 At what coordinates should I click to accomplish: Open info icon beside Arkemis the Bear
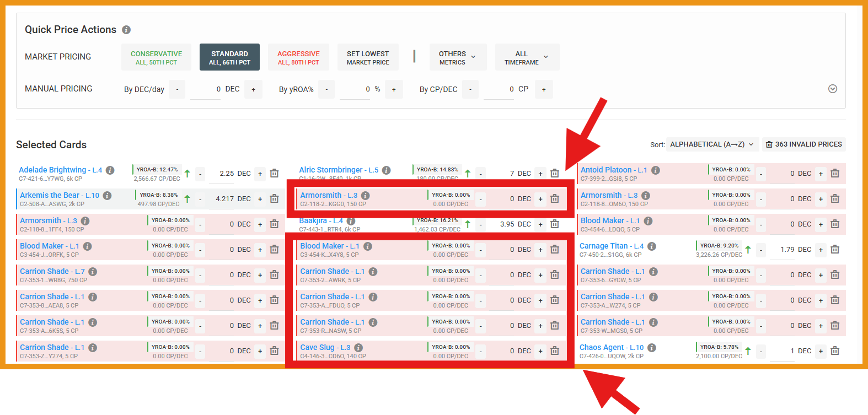pyautogui.click(x=108, y=196)
